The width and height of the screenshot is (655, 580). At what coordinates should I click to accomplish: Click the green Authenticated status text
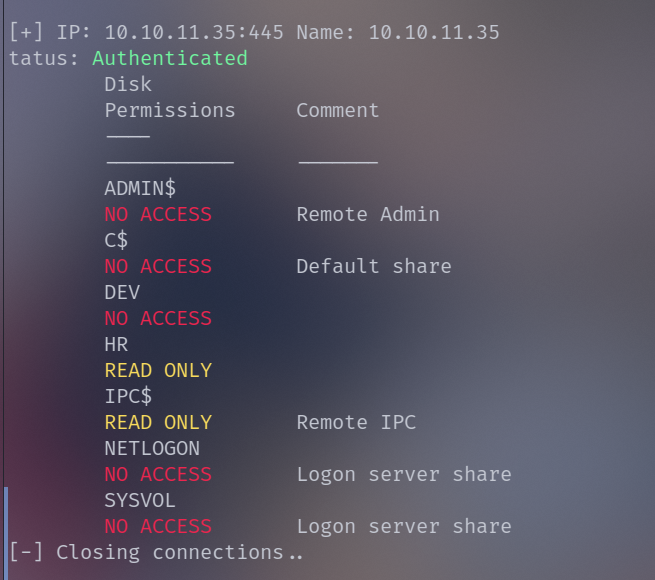pyautogui.click(x=170, y=59)
